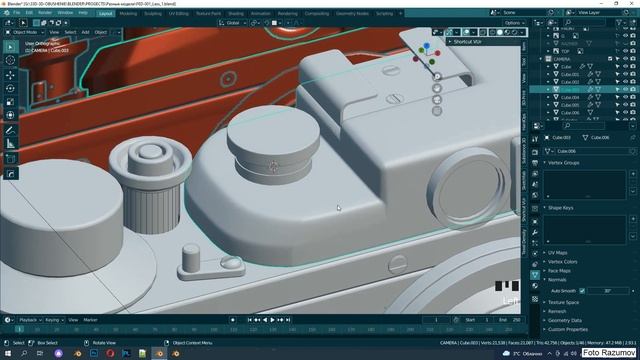The width and height of the screenshot is (640, 360).
Task: Collapse the CAMERA collection in outliner
Action: click(x=541, y=59)
